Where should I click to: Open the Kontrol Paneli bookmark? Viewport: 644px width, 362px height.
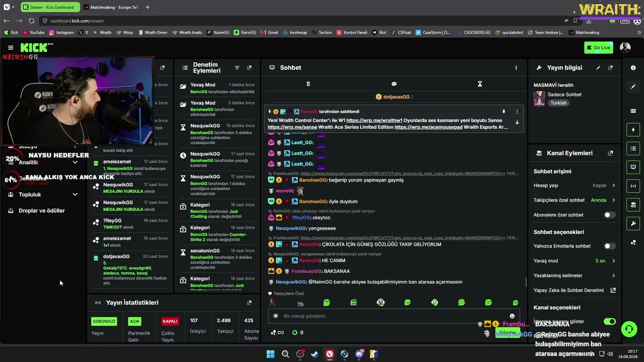pos(351,33)
